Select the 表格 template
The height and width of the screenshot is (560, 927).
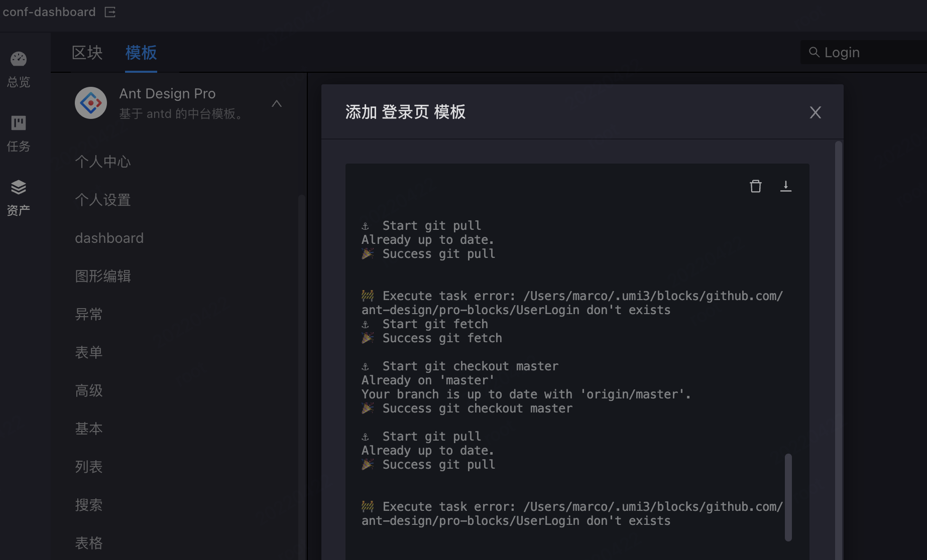pos(89,543)
